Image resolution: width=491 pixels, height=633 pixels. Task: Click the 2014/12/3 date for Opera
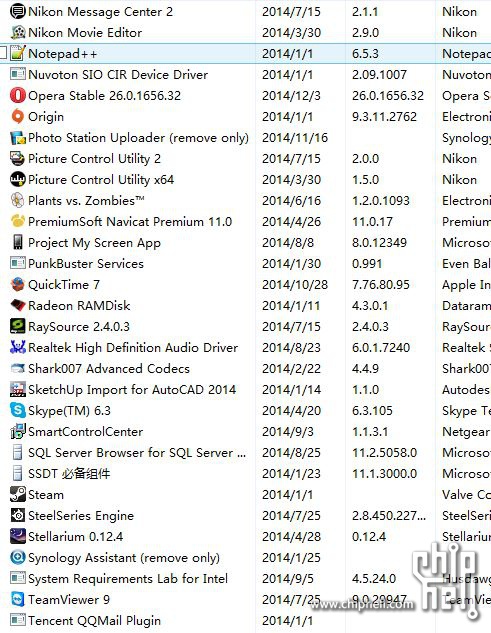pos(291,96)
